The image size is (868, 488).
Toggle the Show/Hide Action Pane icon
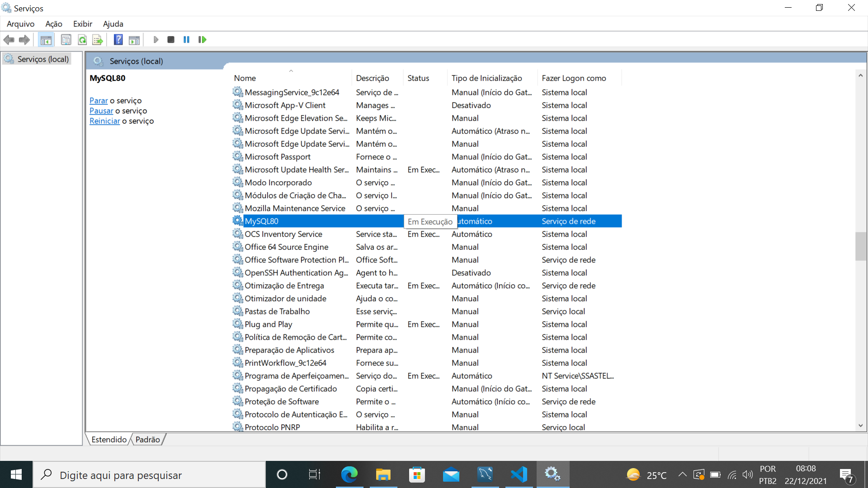134,40
